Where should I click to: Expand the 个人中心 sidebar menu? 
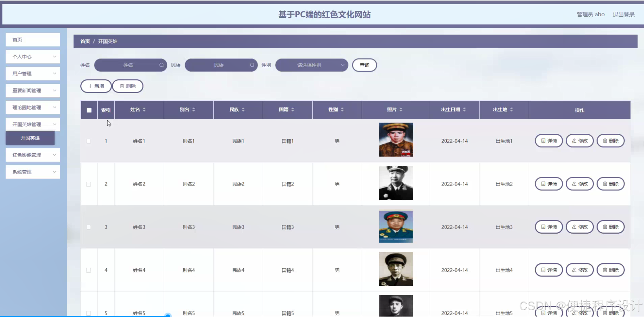pos(33,57)
